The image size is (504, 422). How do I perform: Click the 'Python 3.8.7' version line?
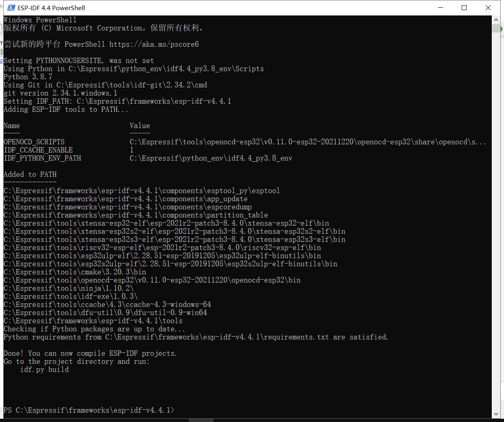click(x=28, y=77)
